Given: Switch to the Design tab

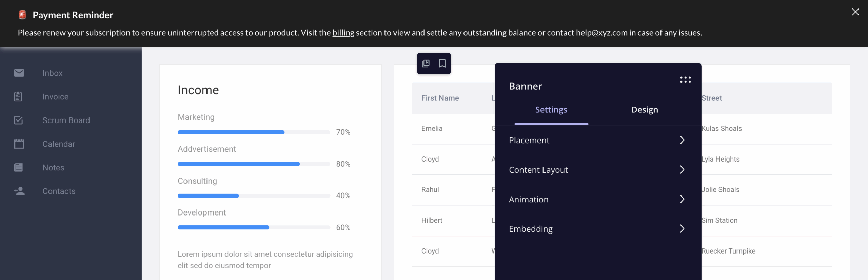Looking at the screenshot, I should tap(644, 109).
